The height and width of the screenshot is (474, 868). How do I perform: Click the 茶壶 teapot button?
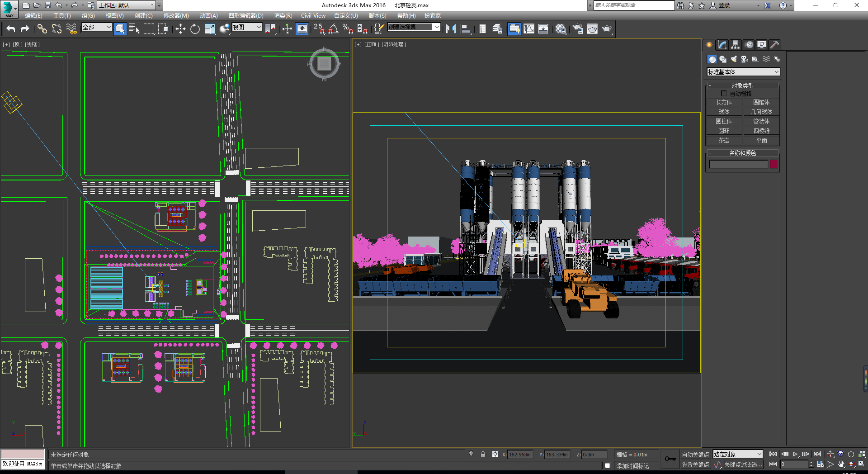pyautogui.click(x=724, y=141)
